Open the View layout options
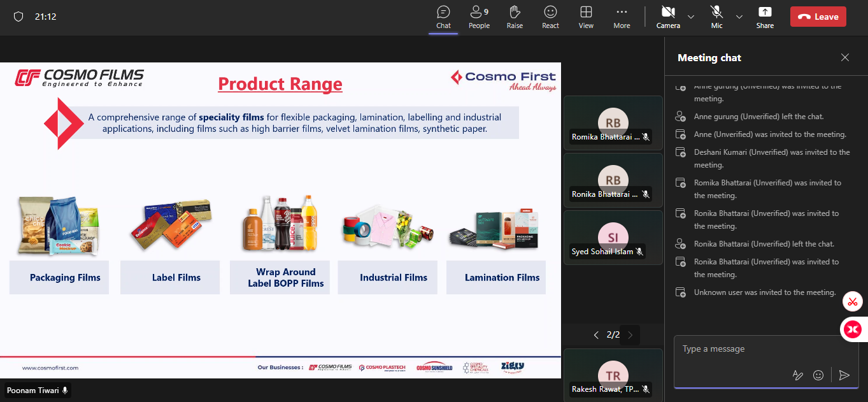This screenshot has width=868, height=402. click(586, 17)
